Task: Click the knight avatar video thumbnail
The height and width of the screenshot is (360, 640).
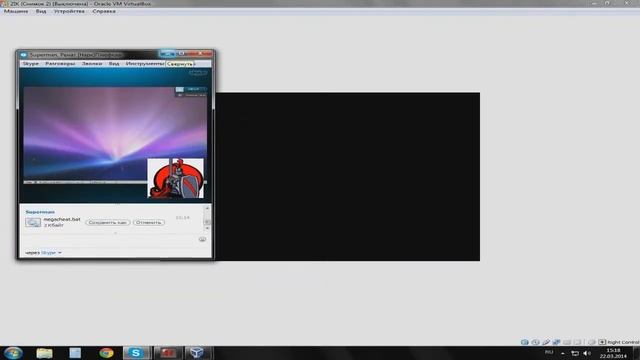Action: pyautogui.click(x=176, y=178)
